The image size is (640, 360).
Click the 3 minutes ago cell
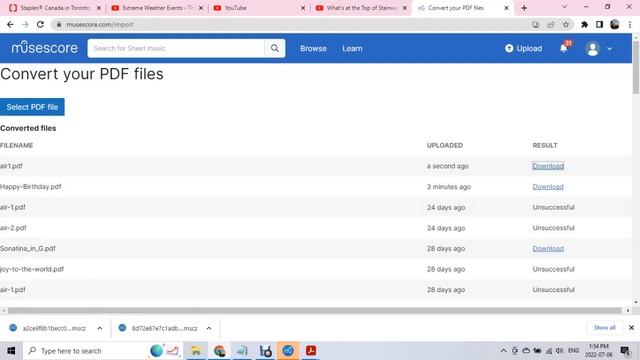click(449, 187)
